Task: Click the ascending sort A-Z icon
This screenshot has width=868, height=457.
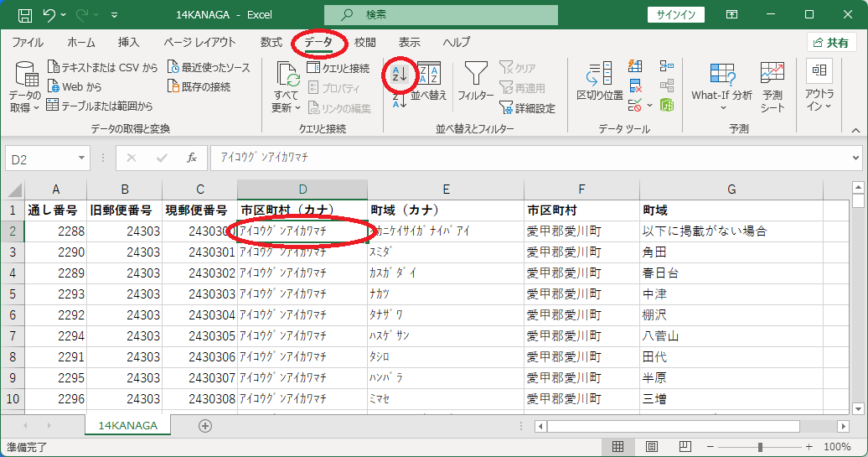Action: point(400,74)
